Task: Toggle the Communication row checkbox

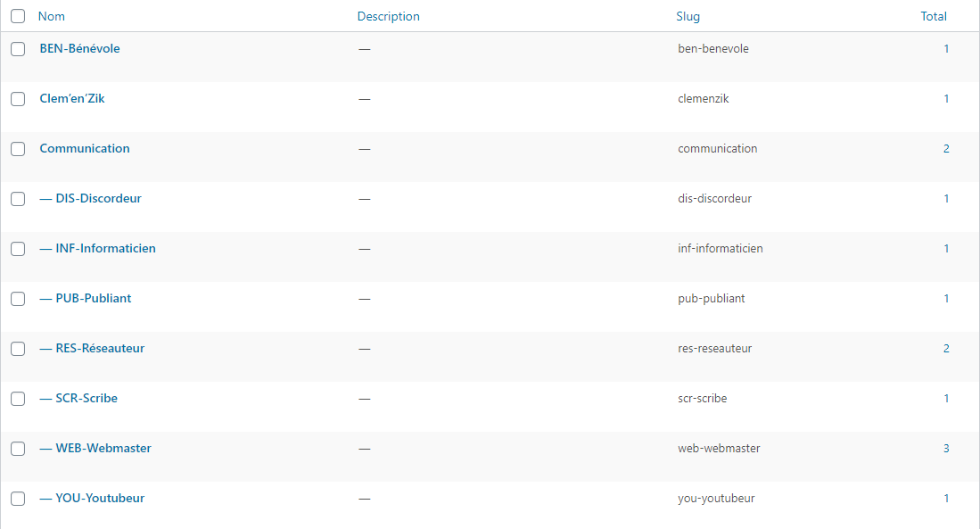Action: click(x=18, y=149)
